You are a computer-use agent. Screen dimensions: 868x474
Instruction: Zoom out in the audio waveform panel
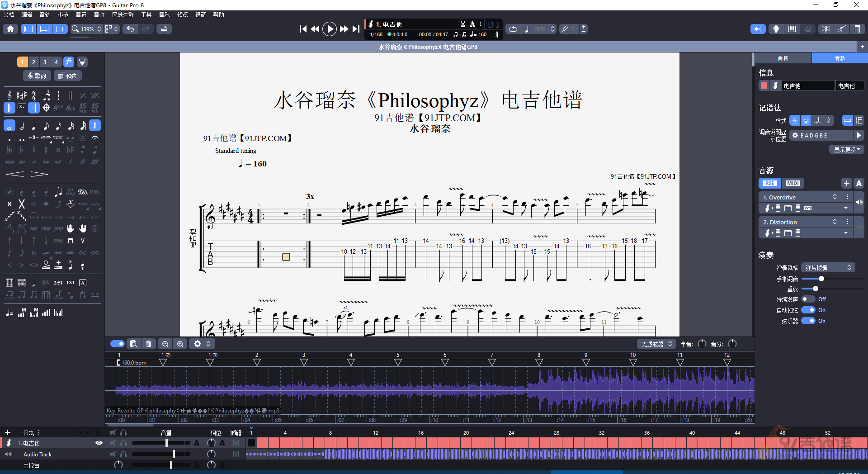click(x=165, y=344)
